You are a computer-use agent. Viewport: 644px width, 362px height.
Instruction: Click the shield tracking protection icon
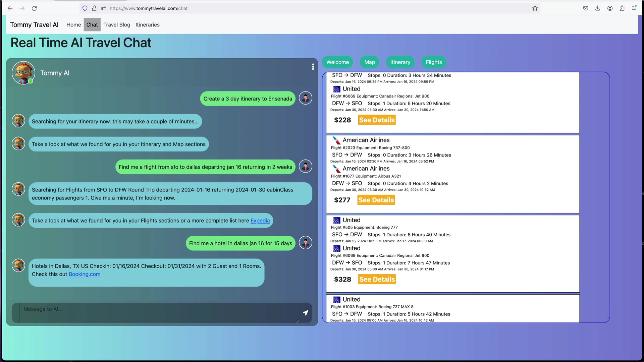point(85,8)
